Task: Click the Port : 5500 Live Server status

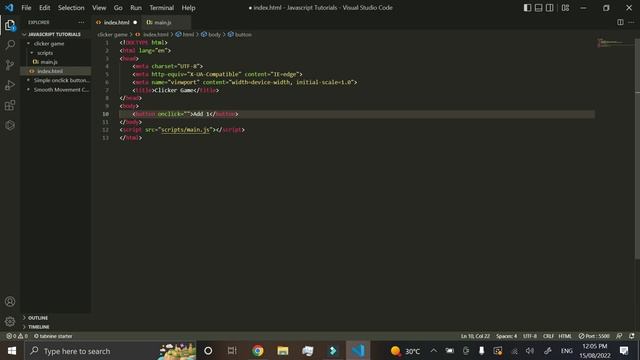Action: coord(594,336)
